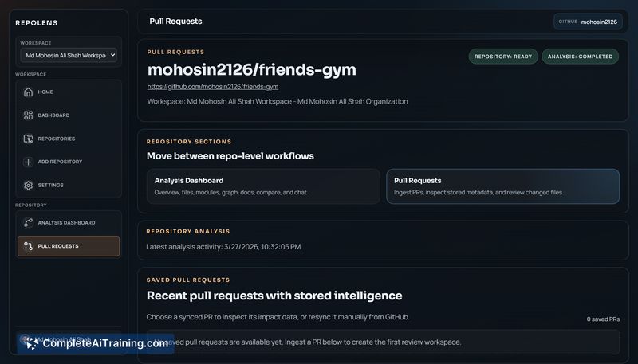Click the Analysis Dashboard branch icon

point(29,222)
